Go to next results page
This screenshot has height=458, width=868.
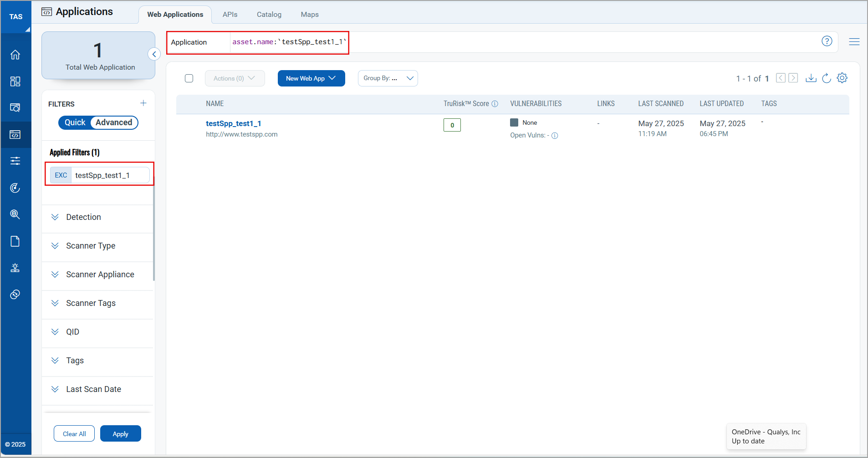tap(793, 78)
